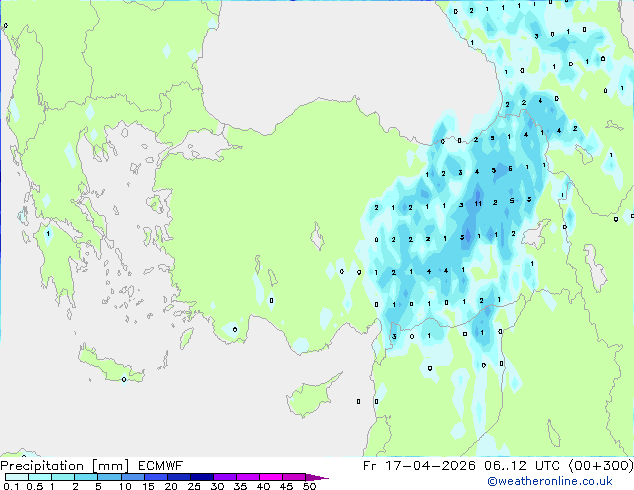The image size is (634, 490).
Task: Pick the 0.5–1 mm legend swatch
Action: 40,477
